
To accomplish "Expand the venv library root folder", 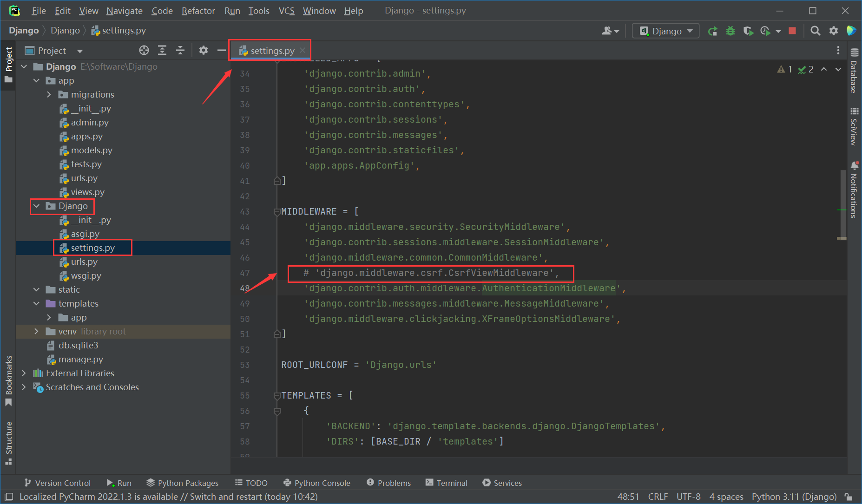I will (37, 331).
